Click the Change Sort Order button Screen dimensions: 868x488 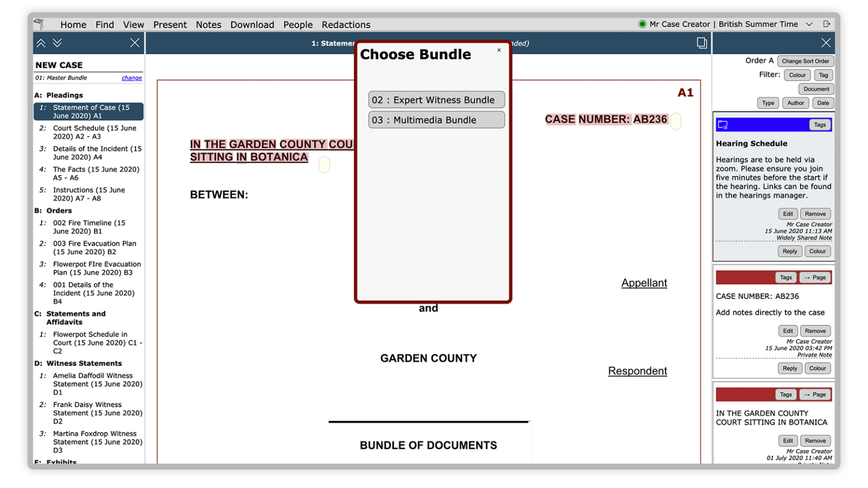pyautogui.click(x=805, y=61)
